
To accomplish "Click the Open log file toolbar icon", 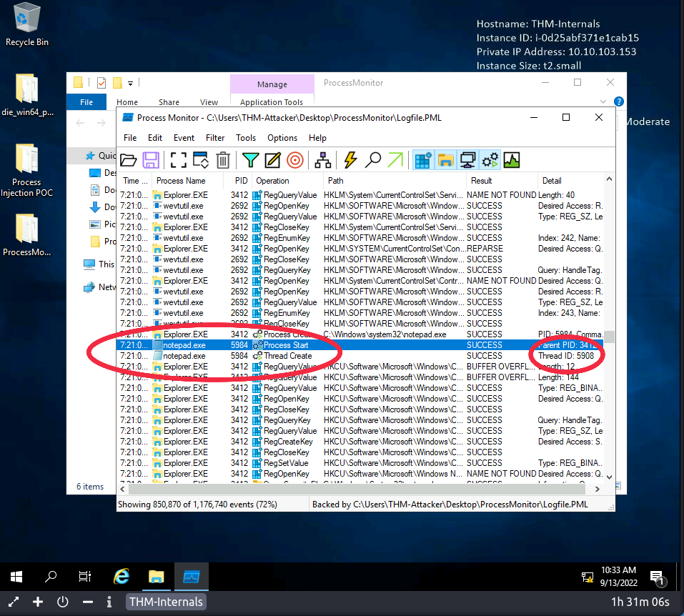I will point(128,160).
